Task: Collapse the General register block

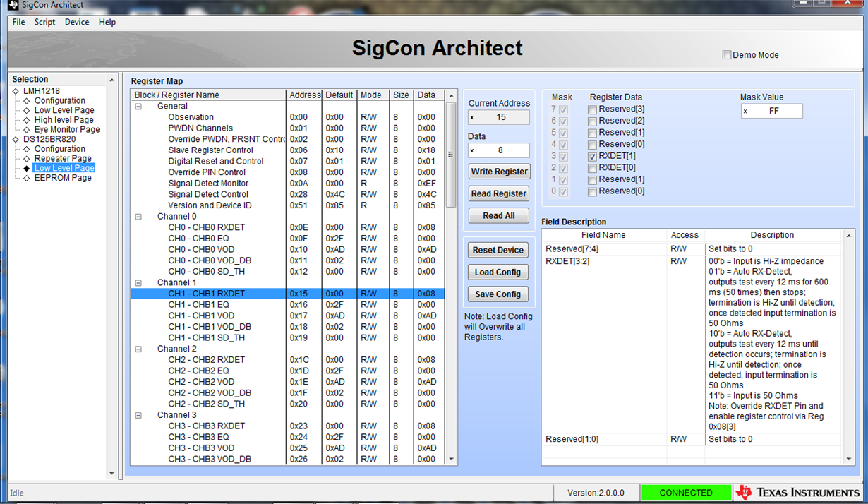Action: (x=138, y=106)
